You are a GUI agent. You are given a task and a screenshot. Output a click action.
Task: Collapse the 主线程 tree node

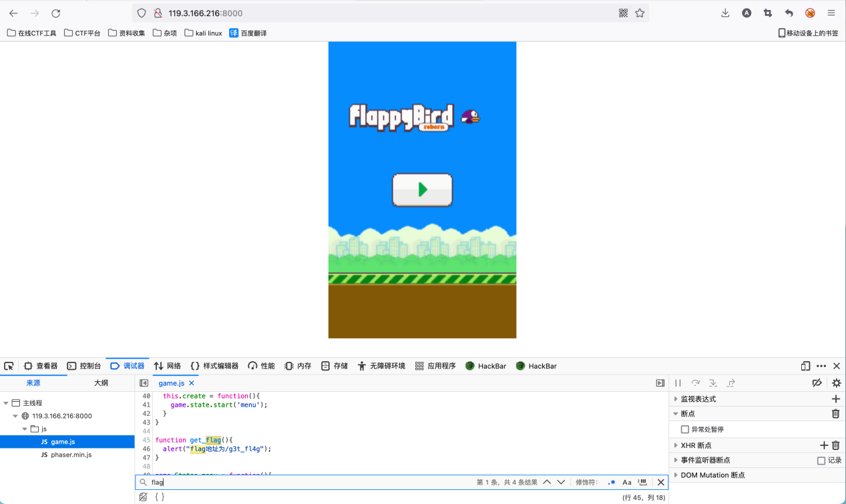pyautogui.click(x=6, y=403)
